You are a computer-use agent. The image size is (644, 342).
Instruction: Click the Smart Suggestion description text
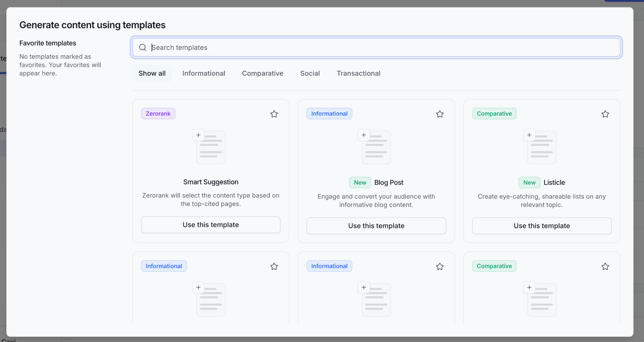[211, 199]
